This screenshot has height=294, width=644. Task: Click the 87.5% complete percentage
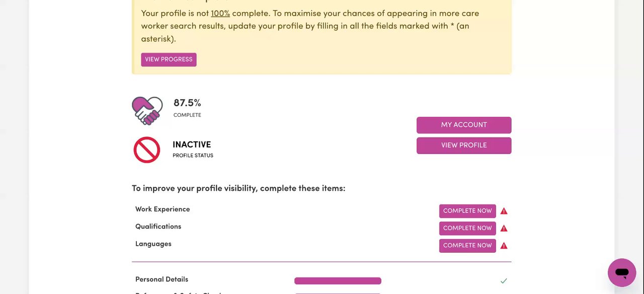pos(187,103)
